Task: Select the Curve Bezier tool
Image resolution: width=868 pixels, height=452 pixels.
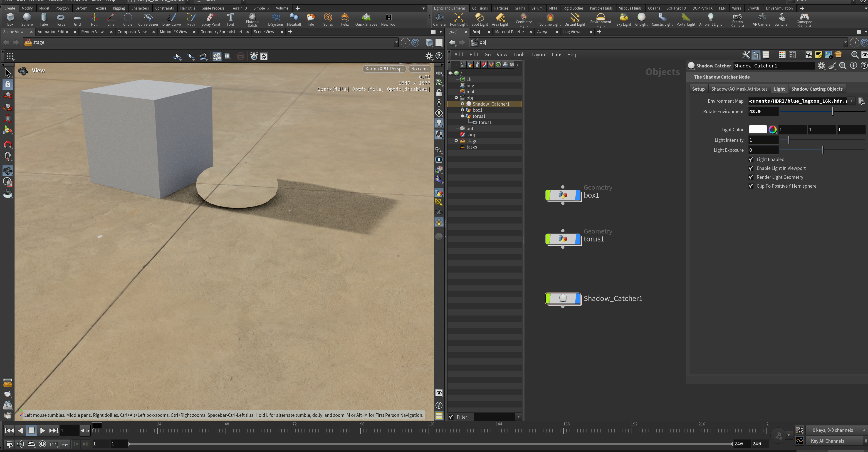Action: pos(148,20)
